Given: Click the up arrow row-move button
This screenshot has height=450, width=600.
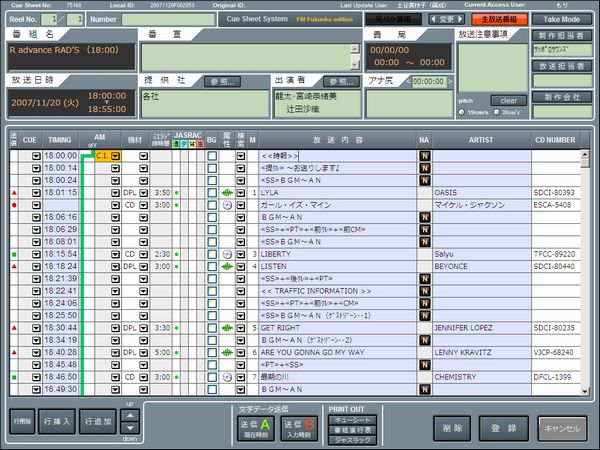Looking at the screenshot, I should tap(130, 415).
